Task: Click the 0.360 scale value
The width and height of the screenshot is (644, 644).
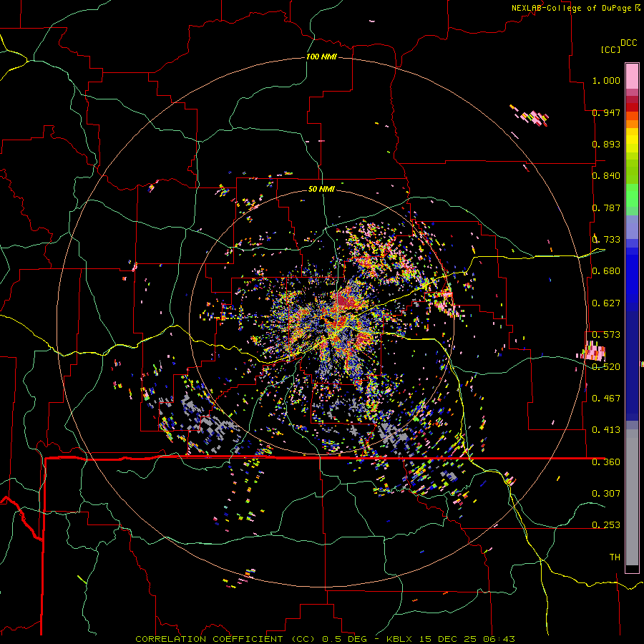Action: click(x=606, y=462)
